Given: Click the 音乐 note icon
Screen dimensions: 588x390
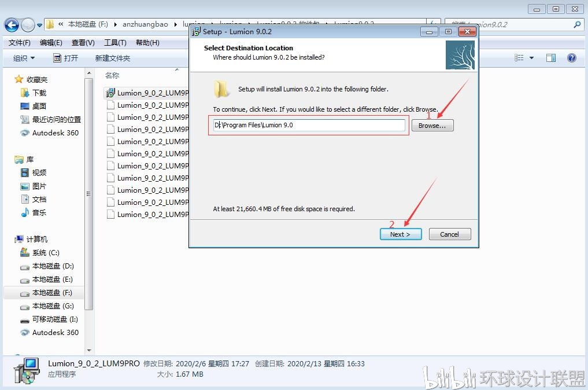Looking at the screenshot, I should click(25, 212).
